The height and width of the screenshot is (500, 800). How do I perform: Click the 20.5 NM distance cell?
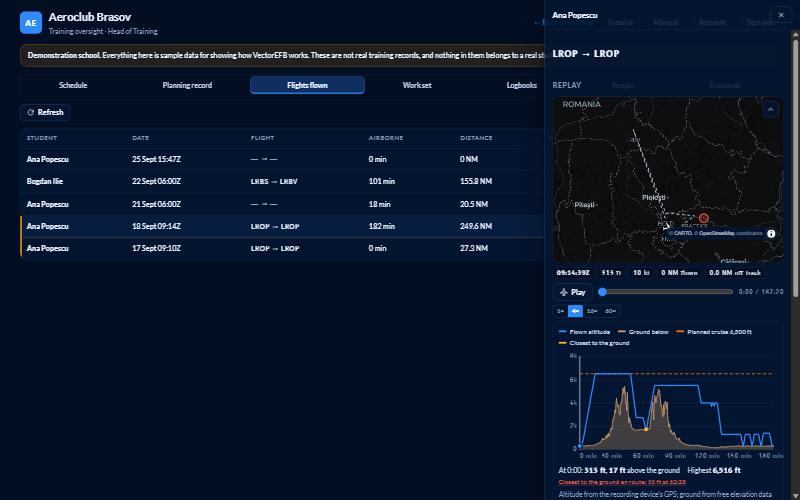click(473, 204)
